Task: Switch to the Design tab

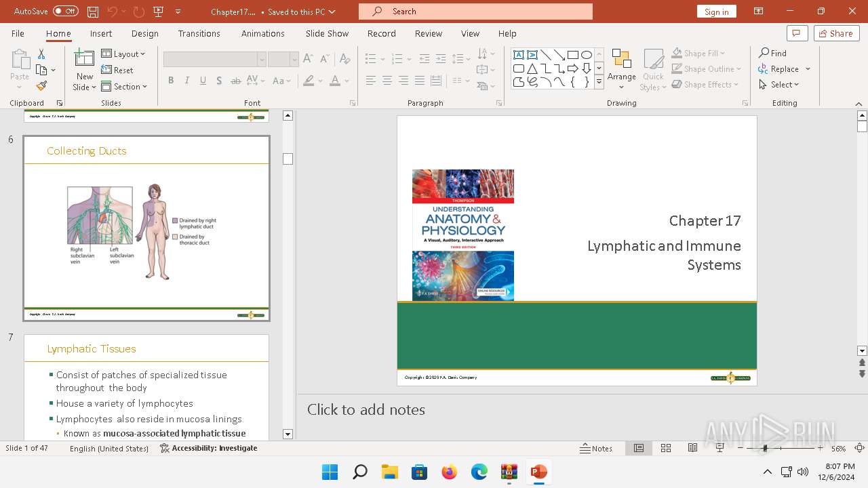Action: (145, 33)
